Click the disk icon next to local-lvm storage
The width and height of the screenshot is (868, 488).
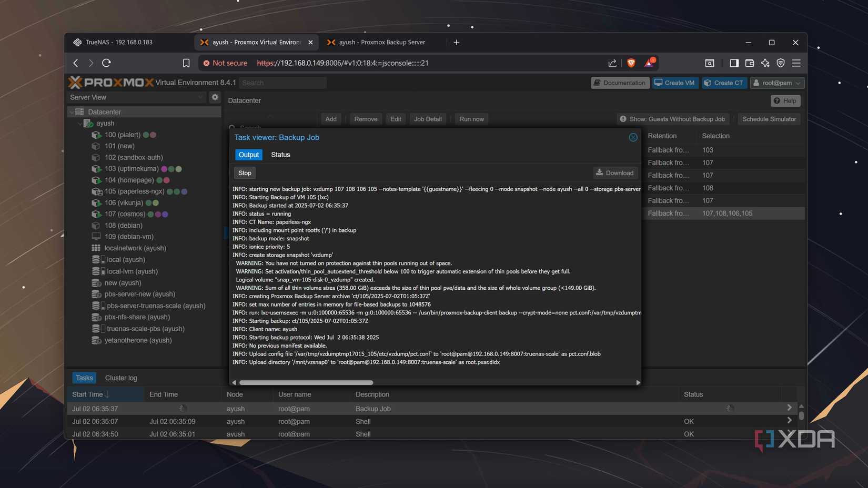pos(97,271)
